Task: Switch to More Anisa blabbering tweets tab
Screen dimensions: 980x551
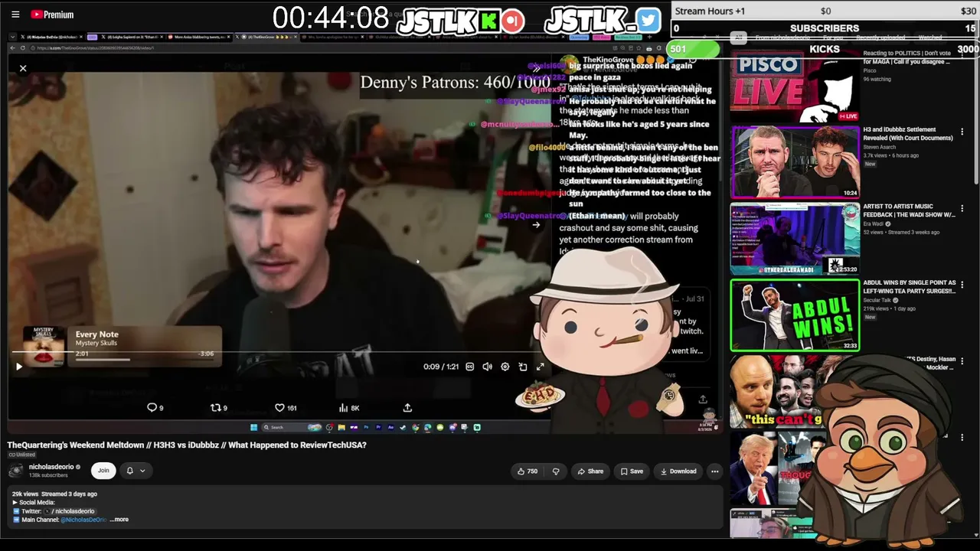Action: pos(198,37)
